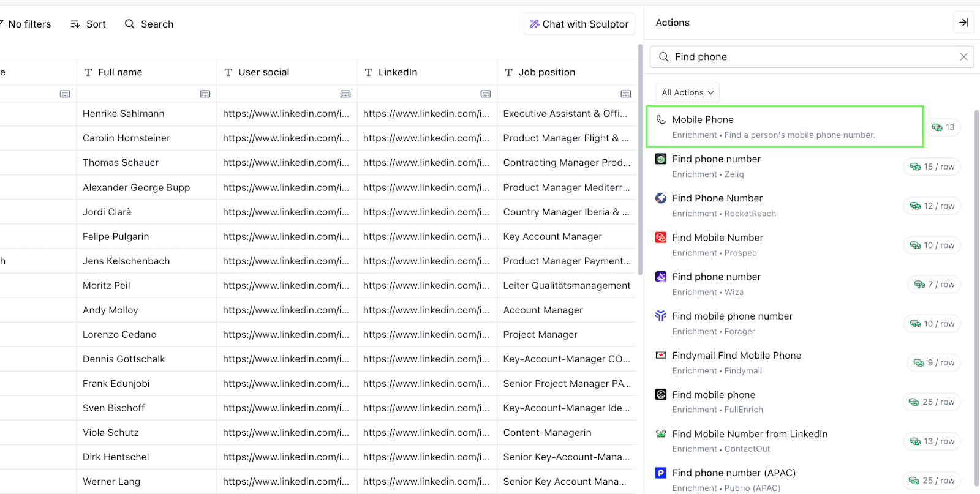The height and width of the screenshot is (494, 980).
Task: Click the Findymail envelope icon
Action: (x=661, y=355)
